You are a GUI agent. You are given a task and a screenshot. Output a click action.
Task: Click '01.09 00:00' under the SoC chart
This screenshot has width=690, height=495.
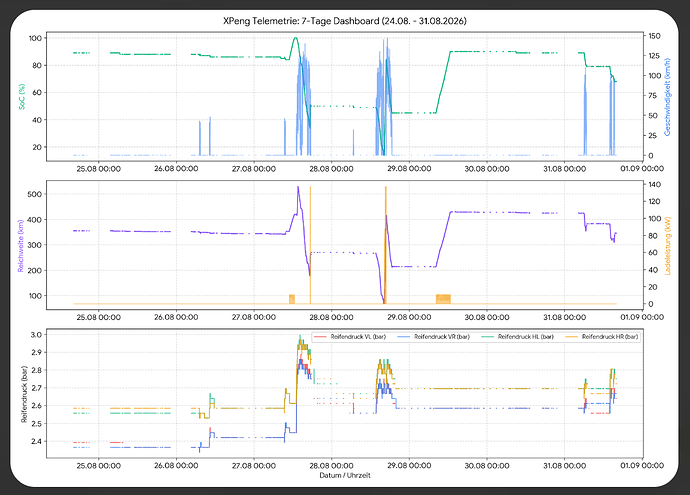[642, 169]
